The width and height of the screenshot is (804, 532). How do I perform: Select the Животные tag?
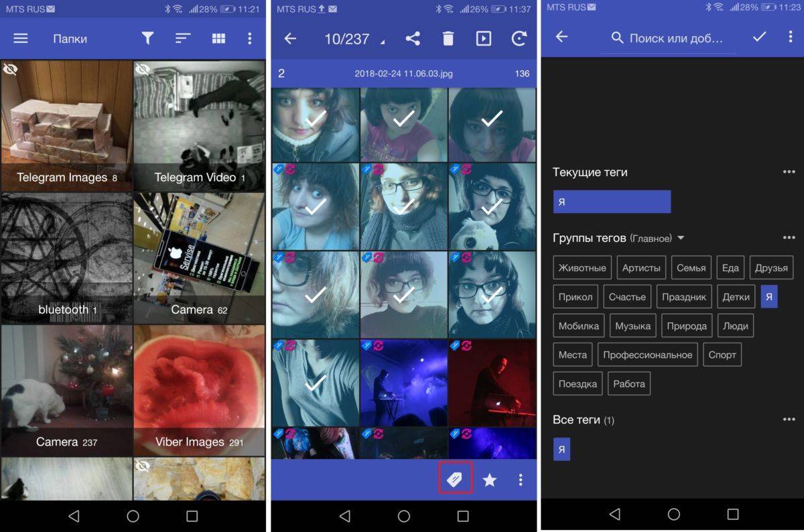coord(582,268)
